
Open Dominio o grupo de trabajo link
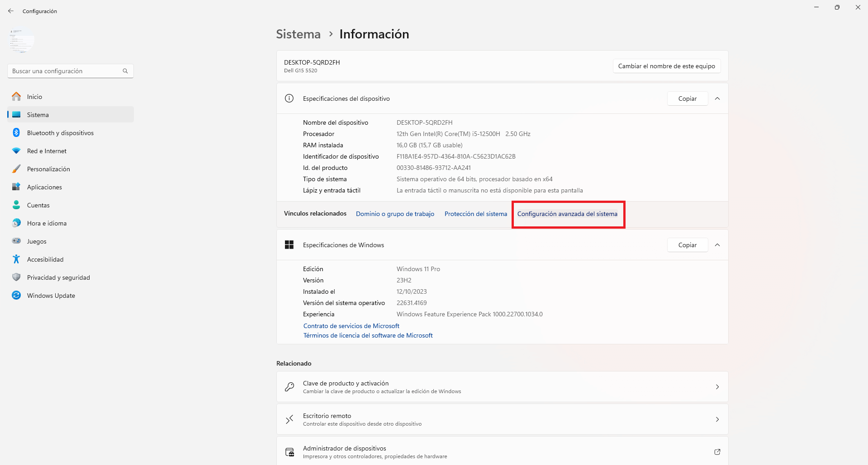point(395,214)
